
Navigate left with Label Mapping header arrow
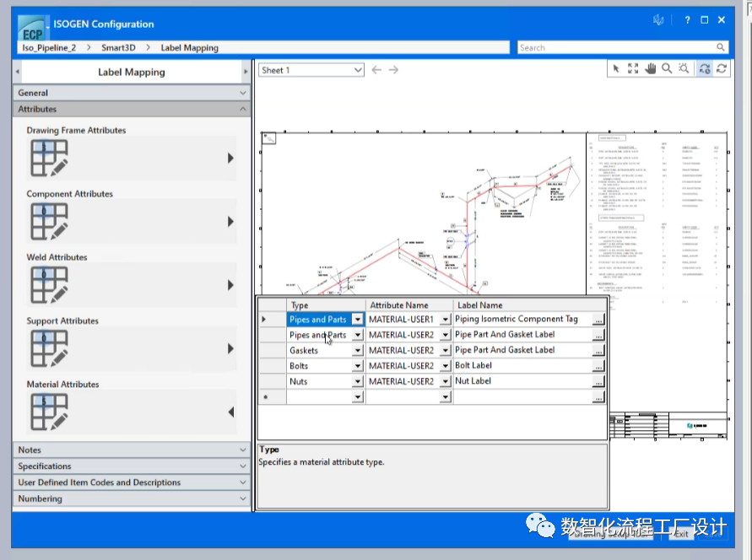click(18, 72)
